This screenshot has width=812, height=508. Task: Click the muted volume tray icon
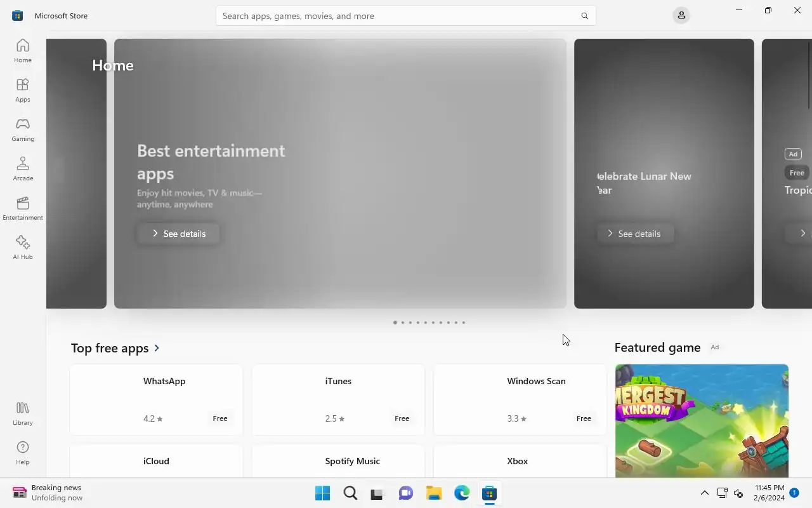click(x=738, y=493)
